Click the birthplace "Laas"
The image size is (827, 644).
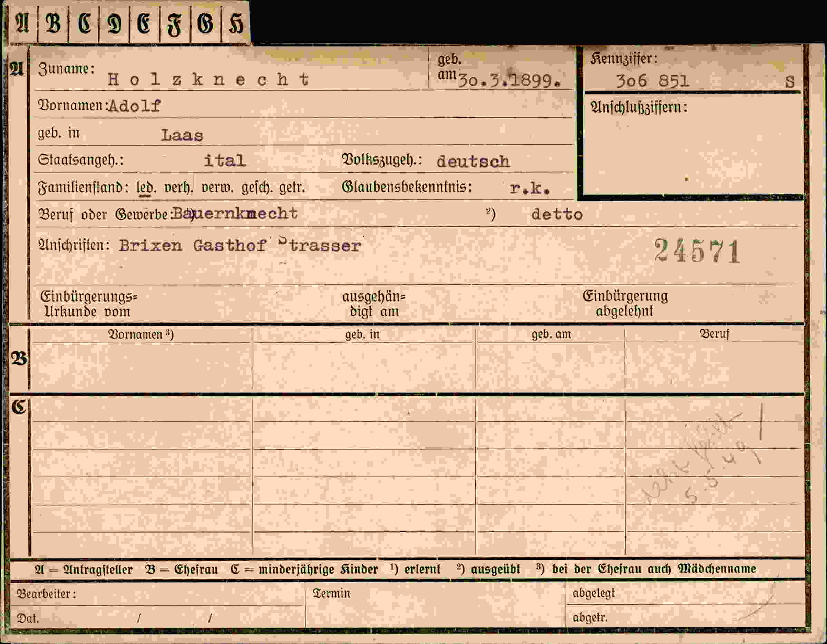tap(182, 135)
